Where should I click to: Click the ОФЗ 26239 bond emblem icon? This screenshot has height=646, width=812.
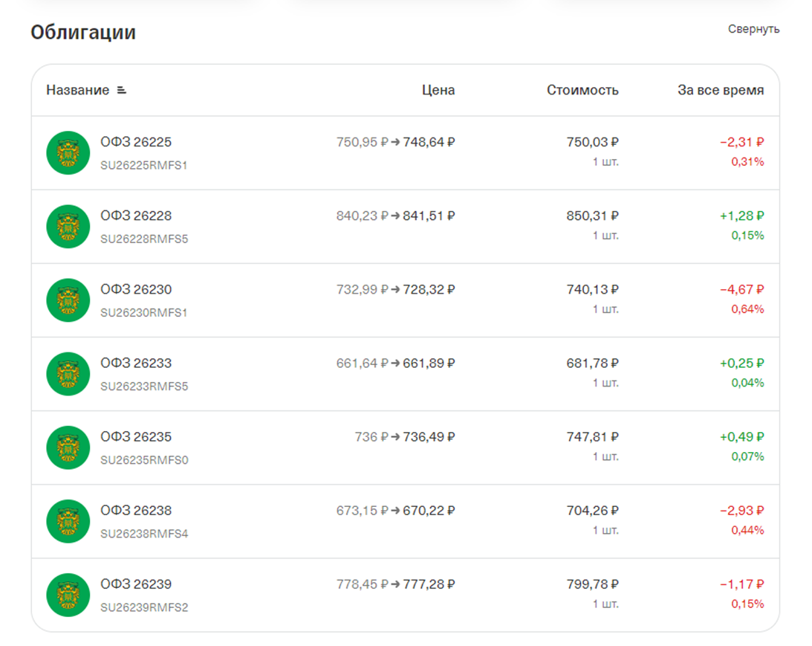point(68,594)
